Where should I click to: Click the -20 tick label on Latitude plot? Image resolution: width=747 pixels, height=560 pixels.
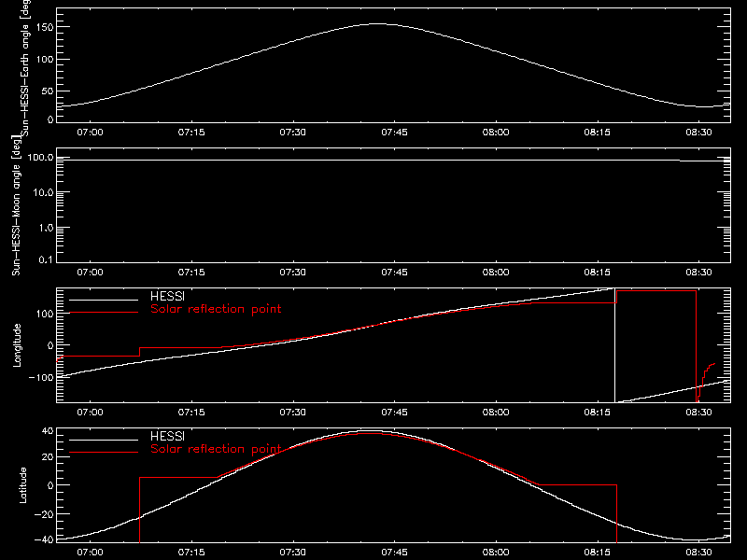(x=44, y=514)
